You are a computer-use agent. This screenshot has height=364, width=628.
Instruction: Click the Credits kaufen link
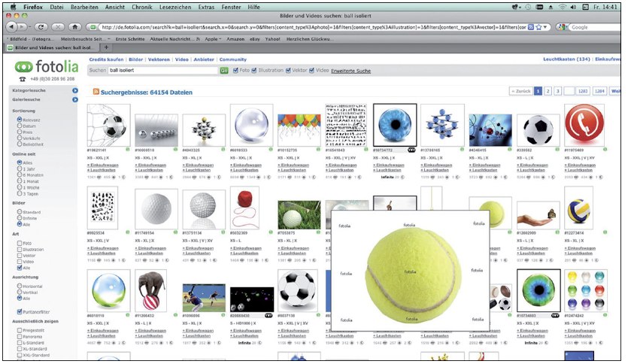106,59
